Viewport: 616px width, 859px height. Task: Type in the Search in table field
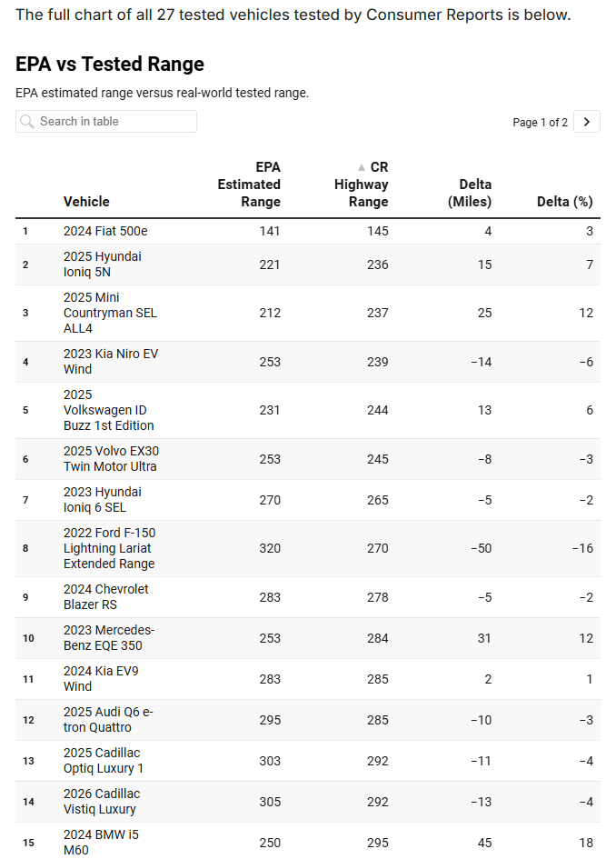[114, 122]
